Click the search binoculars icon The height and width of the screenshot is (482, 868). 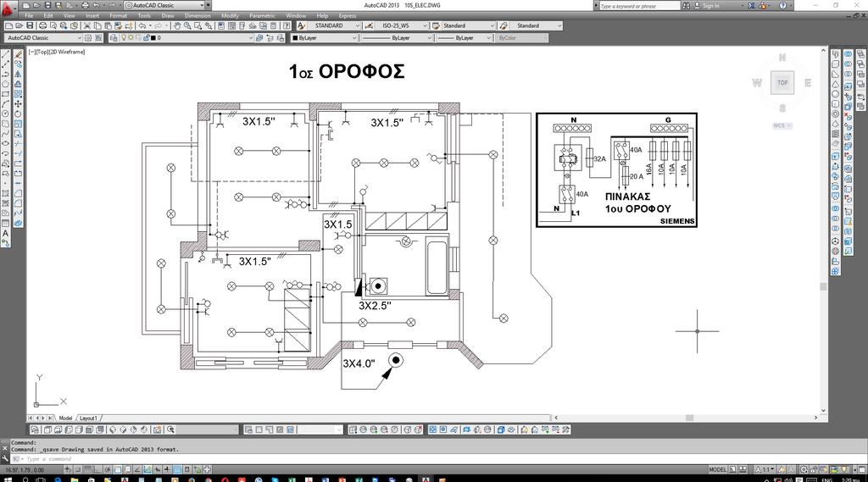686,6
